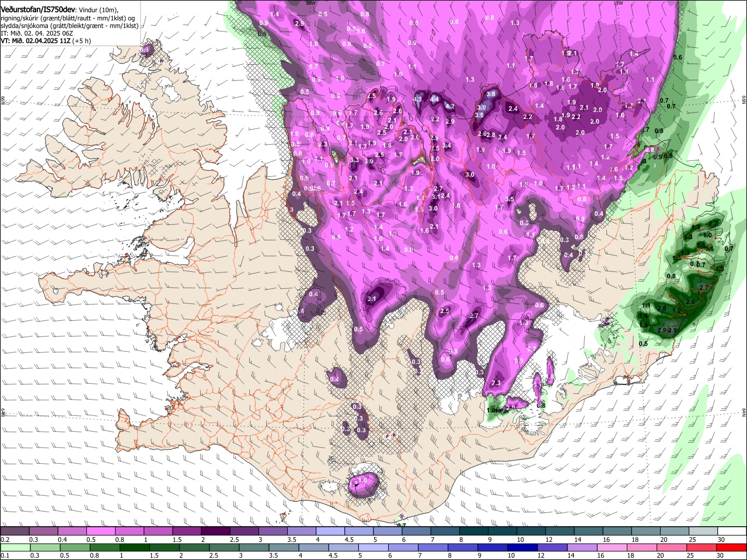Click the 'VT: Mið. 02.04.2025 11Z' line
The image size is (747, 560).
coord(36,41)
